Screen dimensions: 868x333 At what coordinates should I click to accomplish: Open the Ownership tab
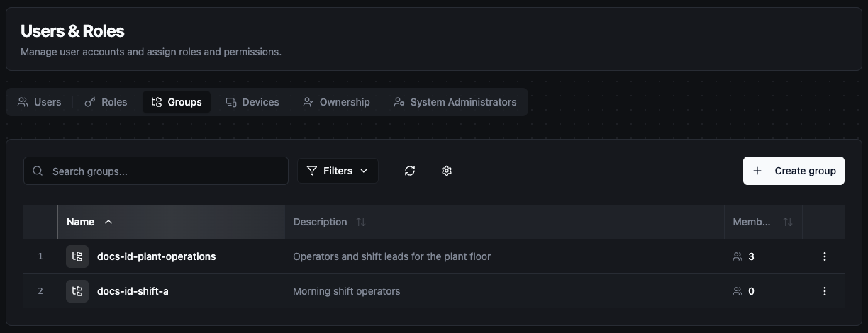pos(336,102)
